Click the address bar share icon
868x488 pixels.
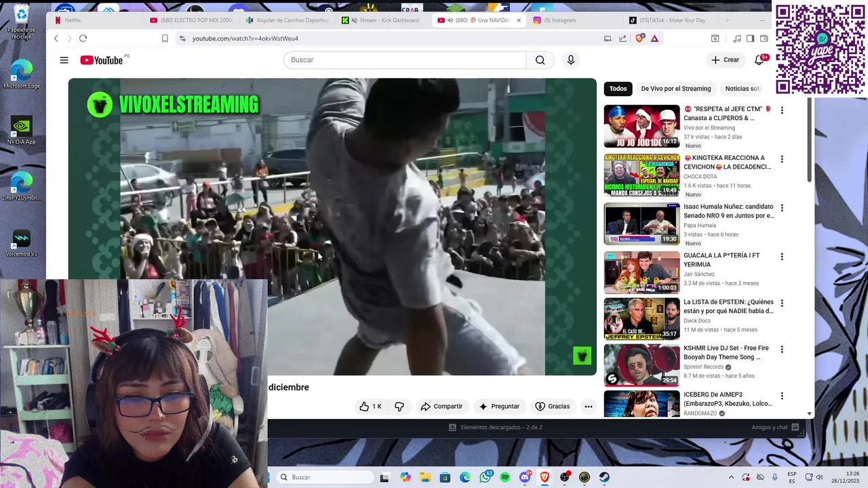coord(623,39)
